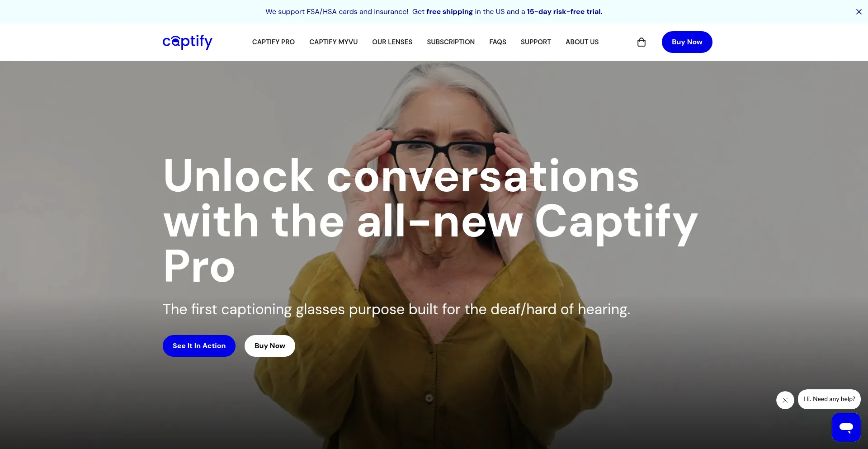Click the captioning glasses subtitle text
This screenshot has height=449, width=868.
396,310
